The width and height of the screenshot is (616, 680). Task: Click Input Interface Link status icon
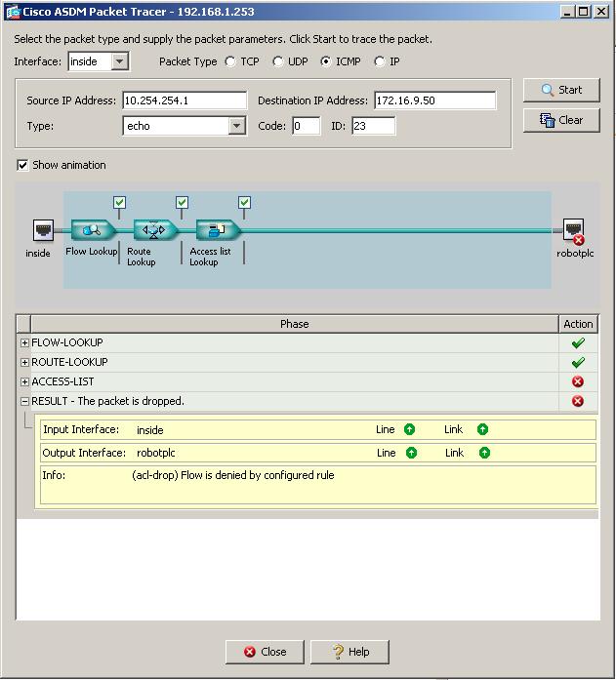pos(482,429)
